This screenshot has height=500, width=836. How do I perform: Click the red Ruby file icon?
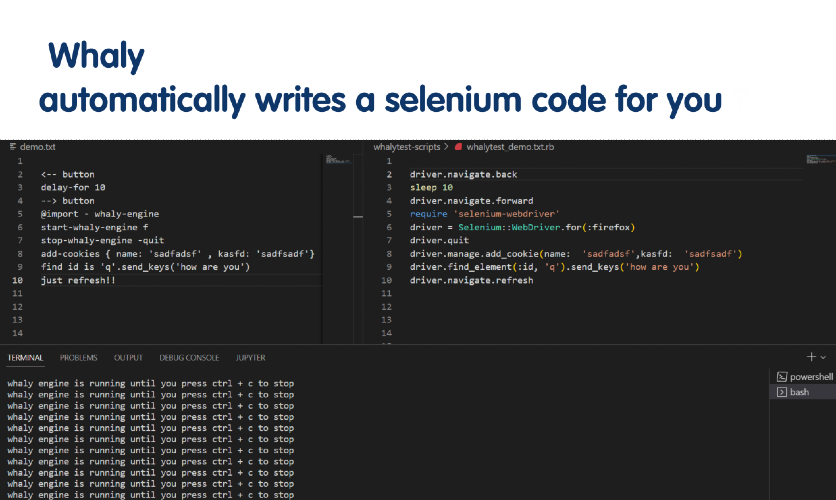click(x=458, y=147)
